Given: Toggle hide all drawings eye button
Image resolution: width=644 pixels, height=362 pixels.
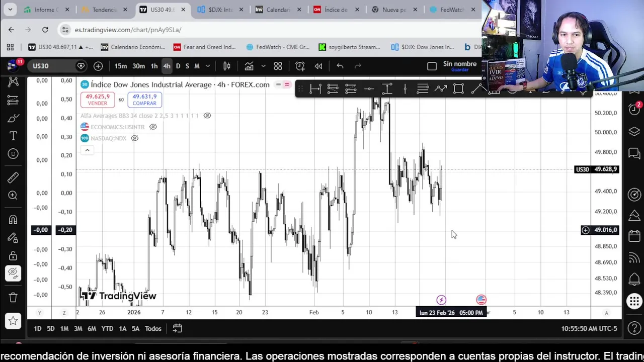Looking at the screenshot, I should pos(13,273).
